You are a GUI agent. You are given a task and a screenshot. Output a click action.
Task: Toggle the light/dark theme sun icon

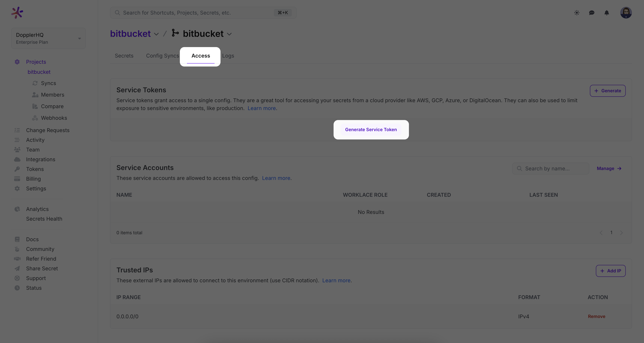click(x=577, y=13)
